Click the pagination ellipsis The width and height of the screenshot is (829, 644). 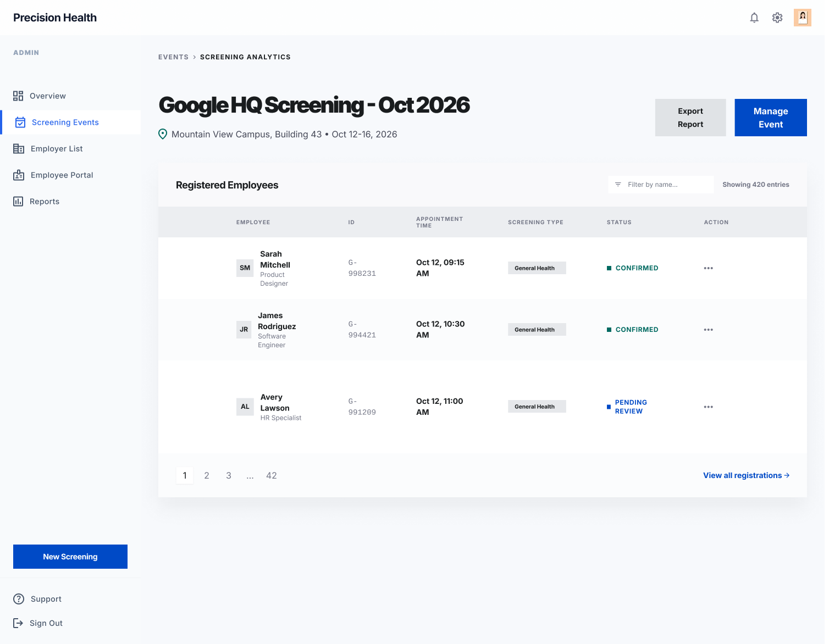[x=250, y=475]
